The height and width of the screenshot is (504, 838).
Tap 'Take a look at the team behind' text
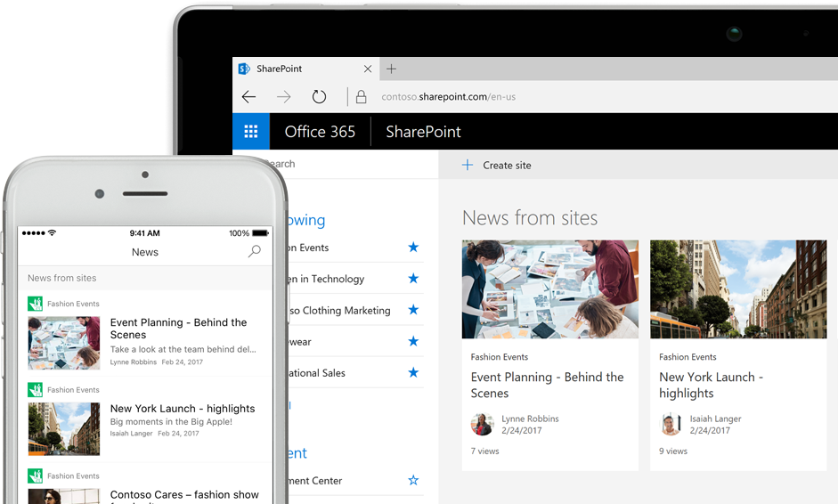(183, 349)
